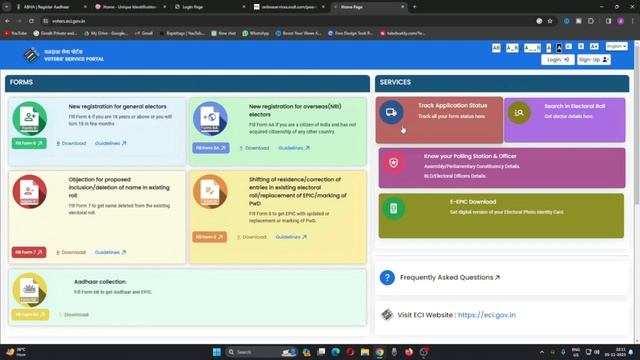Switch to the ABHA Register Aadhaar tab
The image size is (640, 360).
(x=51, y=7)
